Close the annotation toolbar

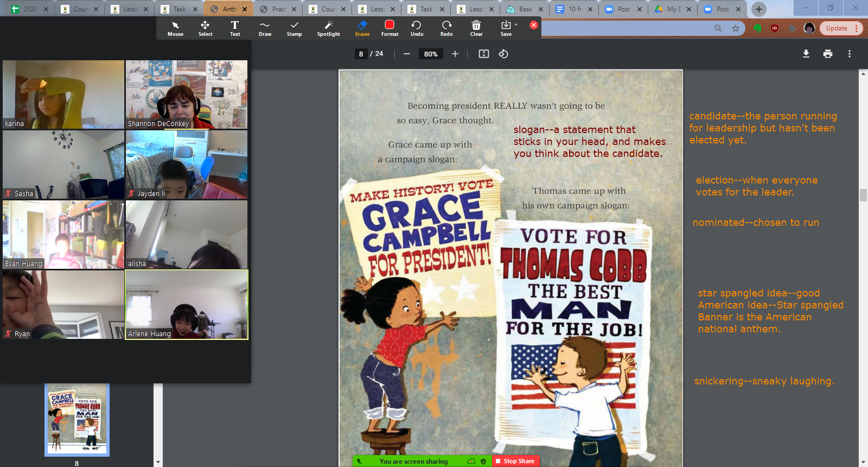[534, 25]
